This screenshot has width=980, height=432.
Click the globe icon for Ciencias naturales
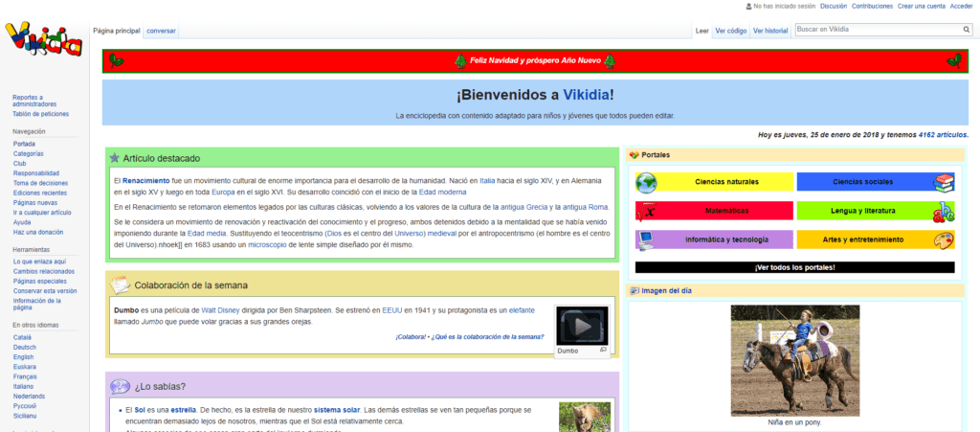click(646, 183)
